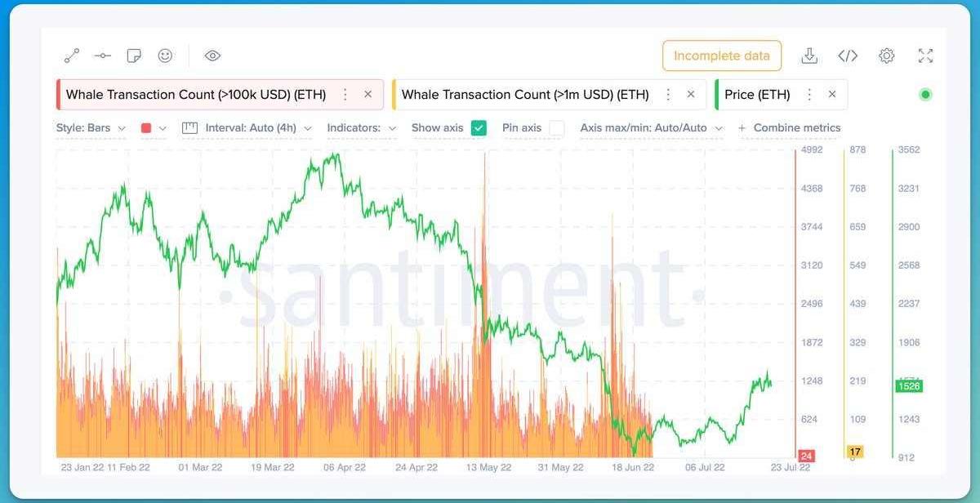Open chart settings gear

[886, 56]
